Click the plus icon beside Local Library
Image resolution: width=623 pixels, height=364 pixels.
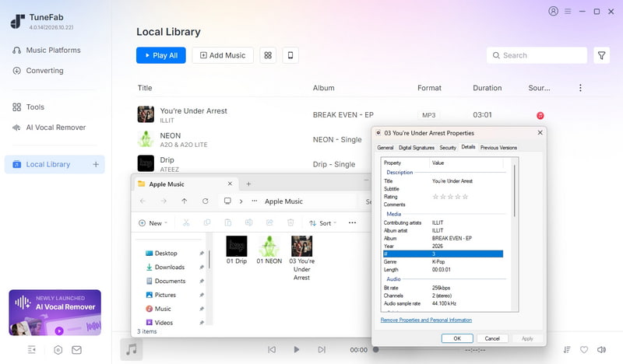96,164
